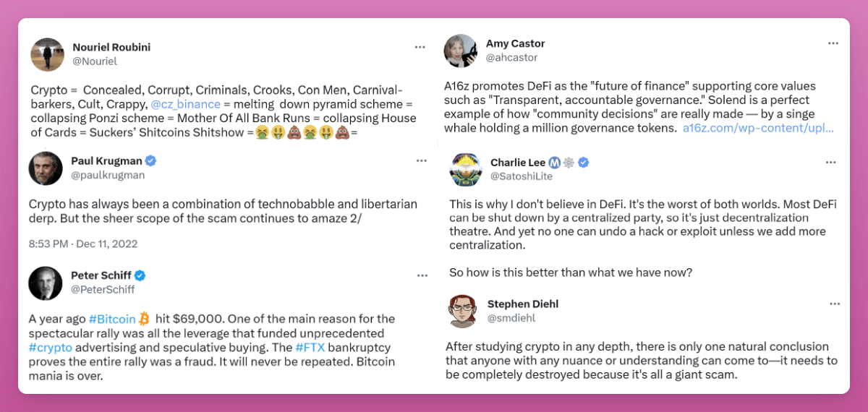This screenshot has width=868, height=412.
Task: Click Amy Castor's profile picture
Action: (x=460, y=51)
